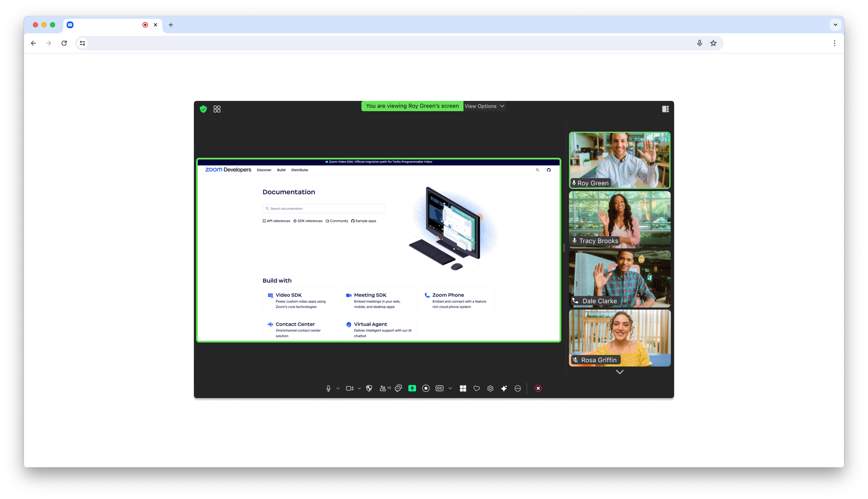Screen dimensions: 868x499
Task: Expand more participants chevron below Rosa Griffin
Action: (x=619, y=372)
